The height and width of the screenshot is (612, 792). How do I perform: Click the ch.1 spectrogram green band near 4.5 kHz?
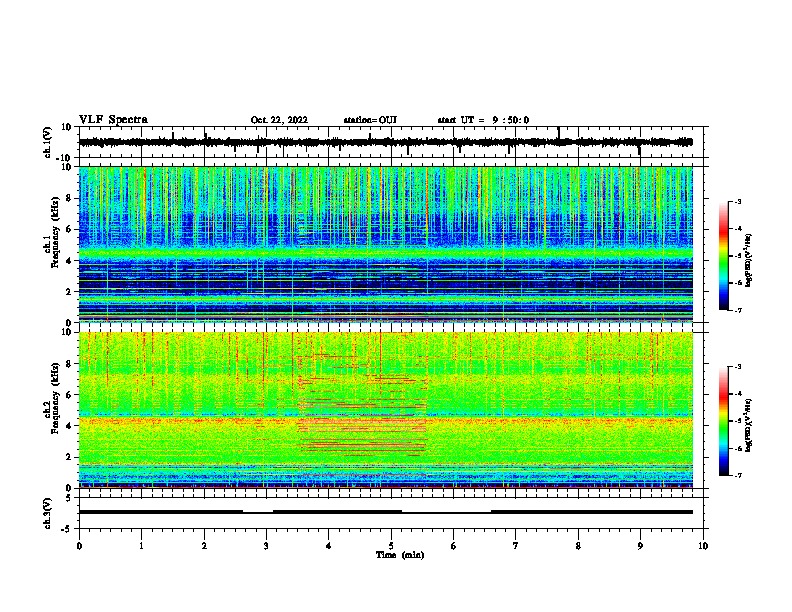coord(385,252)
